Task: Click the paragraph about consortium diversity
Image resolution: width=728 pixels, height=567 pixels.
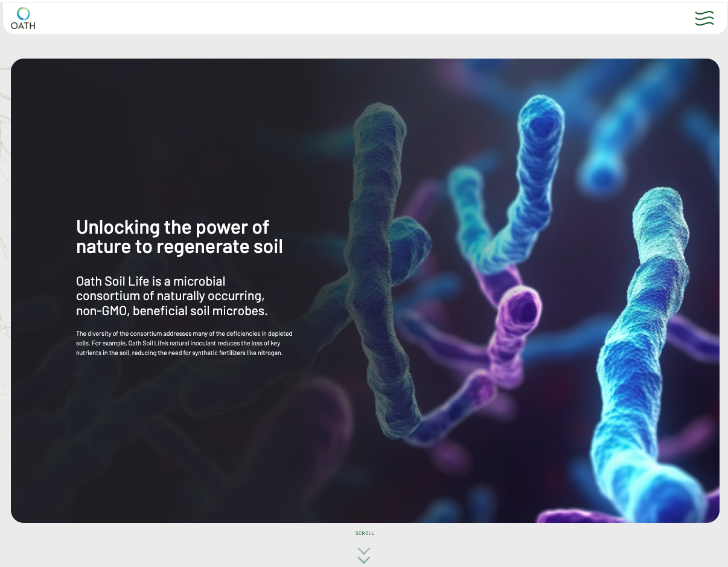Action: click(184, 343)
